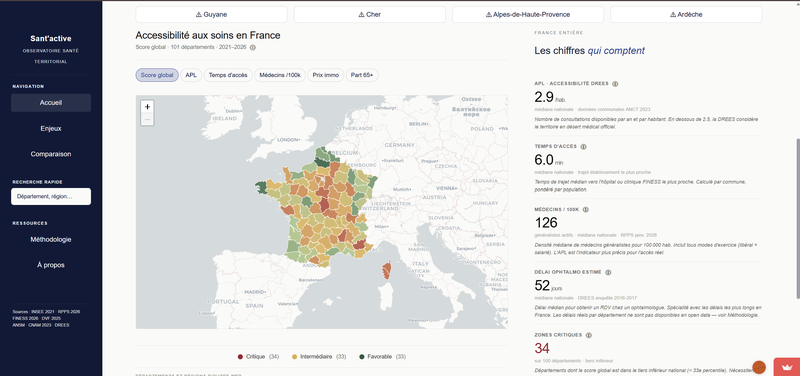This screenshot has height=376, width=800.
Task: Open info icon for Délai ophtalmo estimé
Action: pos(608,272)
